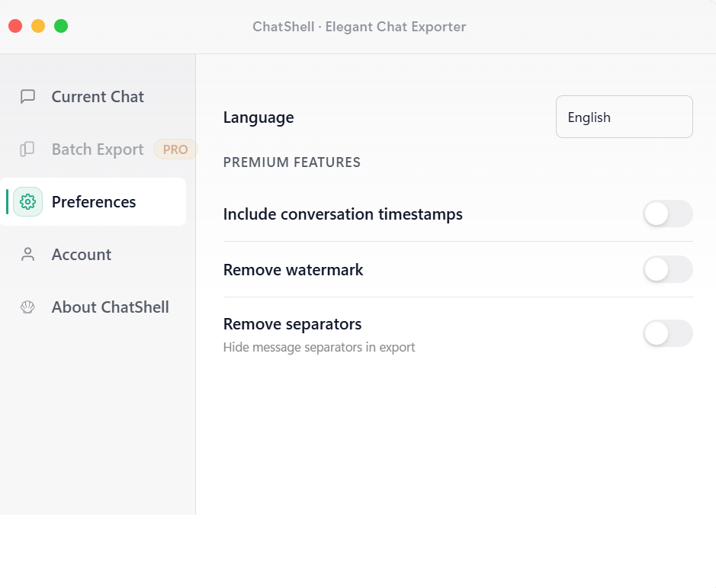Click the yellow minimize window button
Viewport: 716px width, 588px height.
coord(37,25)
